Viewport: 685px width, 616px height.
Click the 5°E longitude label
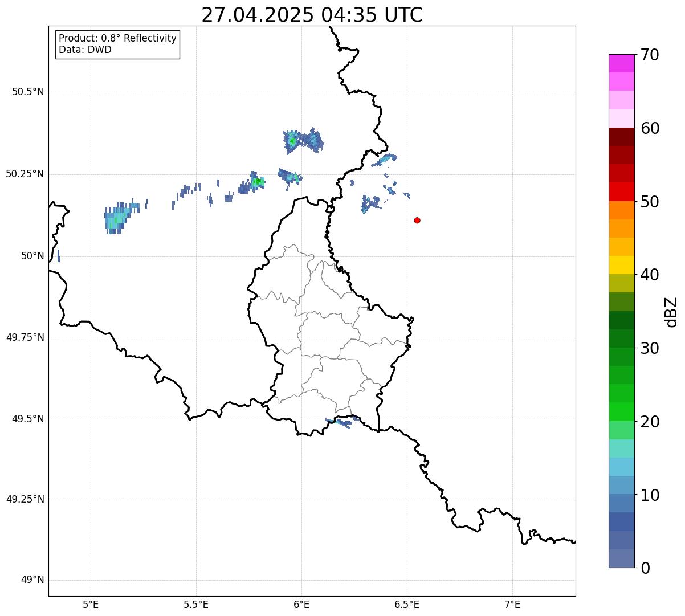tap(91, 604)
